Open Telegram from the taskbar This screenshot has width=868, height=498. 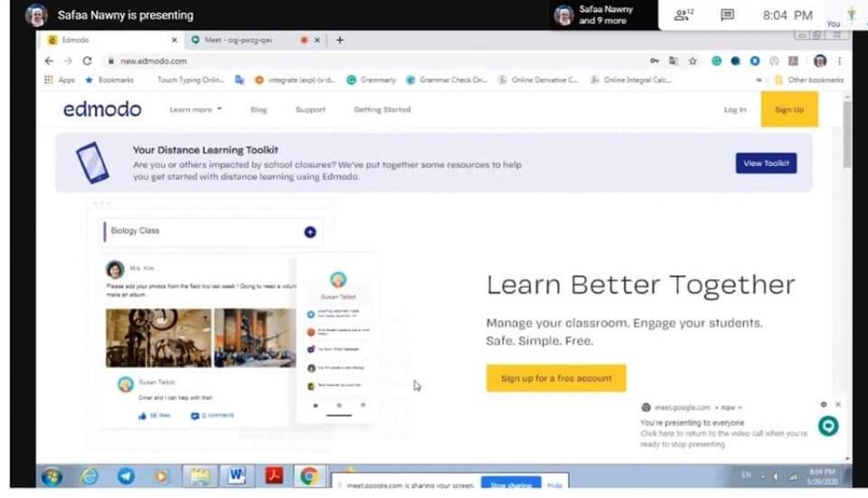[126, 476]
